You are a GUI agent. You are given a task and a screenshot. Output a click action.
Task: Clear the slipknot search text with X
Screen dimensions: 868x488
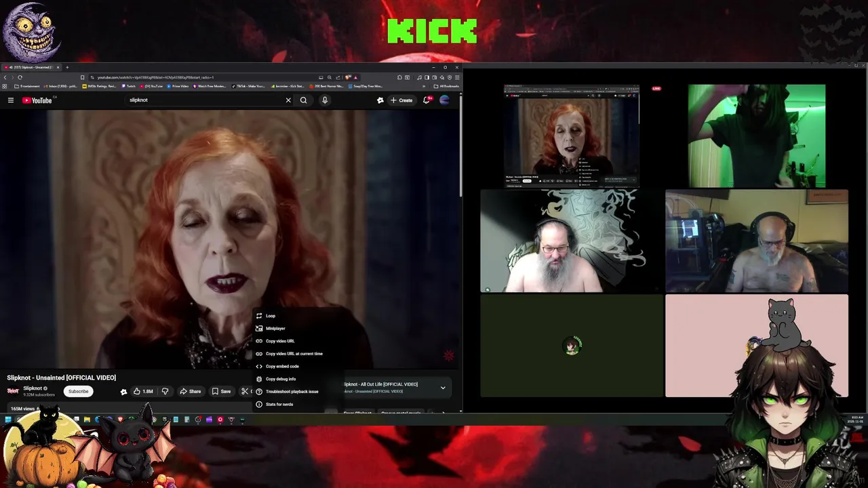click(x=288, y=100)
